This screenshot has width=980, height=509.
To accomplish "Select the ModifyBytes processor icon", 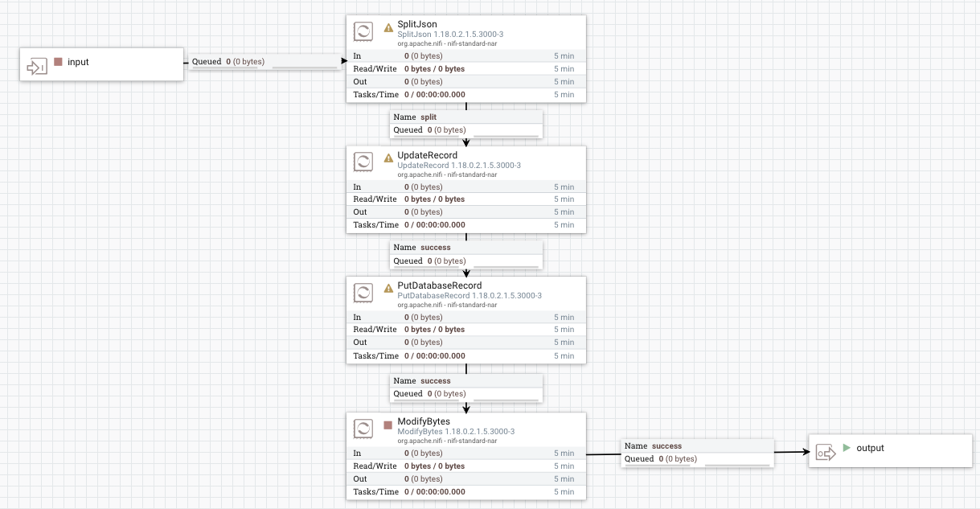I will pos(362,429).
